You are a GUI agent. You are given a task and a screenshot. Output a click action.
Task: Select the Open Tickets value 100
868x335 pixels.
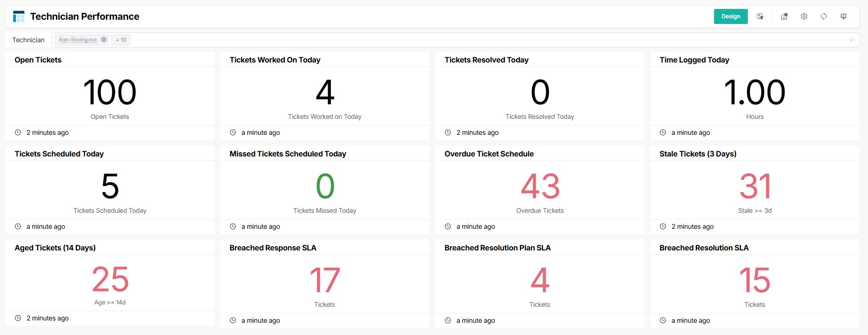coord(110,93)
